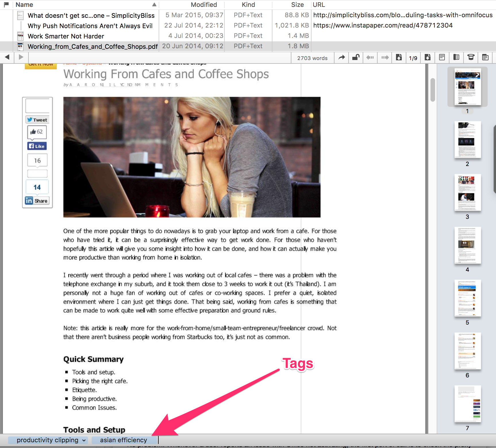Screen dimensions: 496x448
Task: Click the Tweet button in share box
Action: (x=37, y=120)
